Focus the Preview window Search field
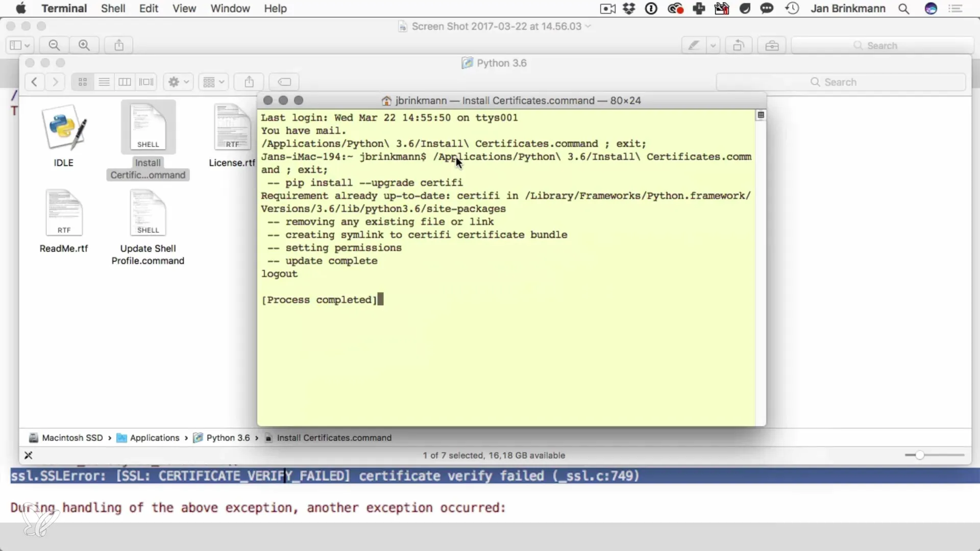 click(882, 45)
